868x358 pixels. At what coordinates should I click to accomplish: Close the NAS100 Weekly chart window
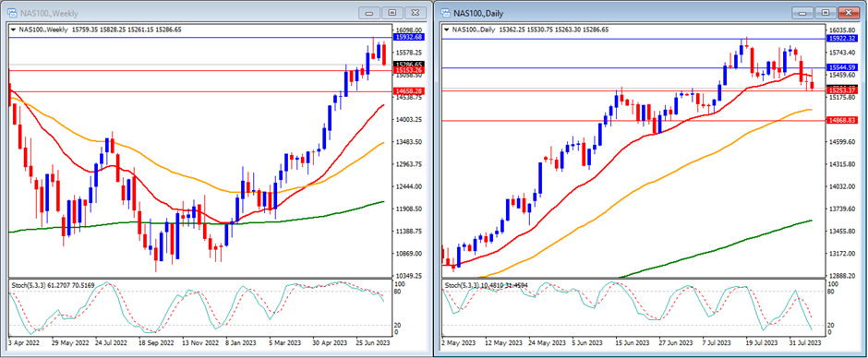pos(416,13)
